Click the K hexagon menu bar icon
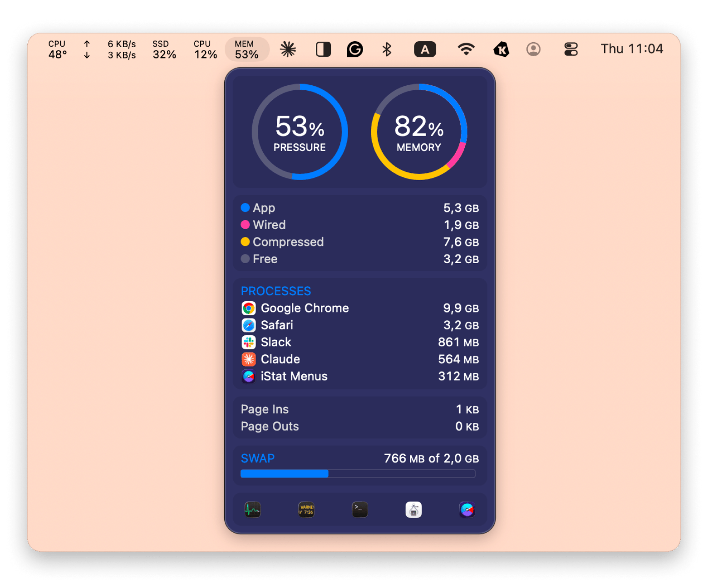 501,49
